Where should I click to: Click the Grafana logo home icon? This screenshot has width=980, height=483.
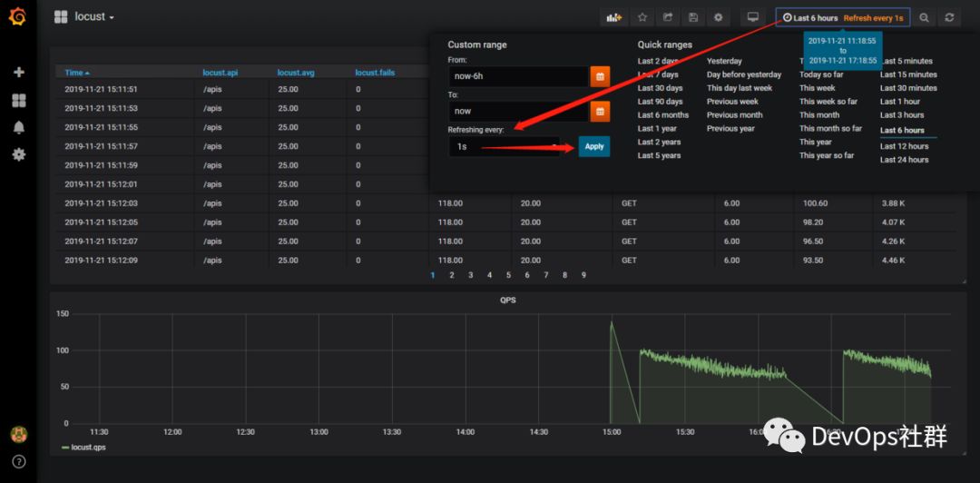point(18,17)
